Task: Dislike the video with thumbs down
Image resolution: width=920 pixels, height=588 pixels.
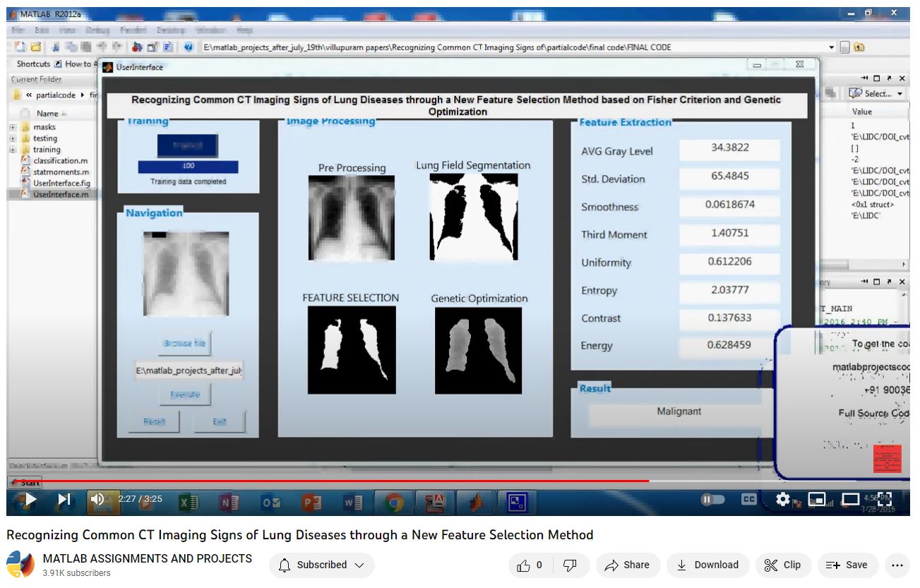Action: (x=570, y=565)
